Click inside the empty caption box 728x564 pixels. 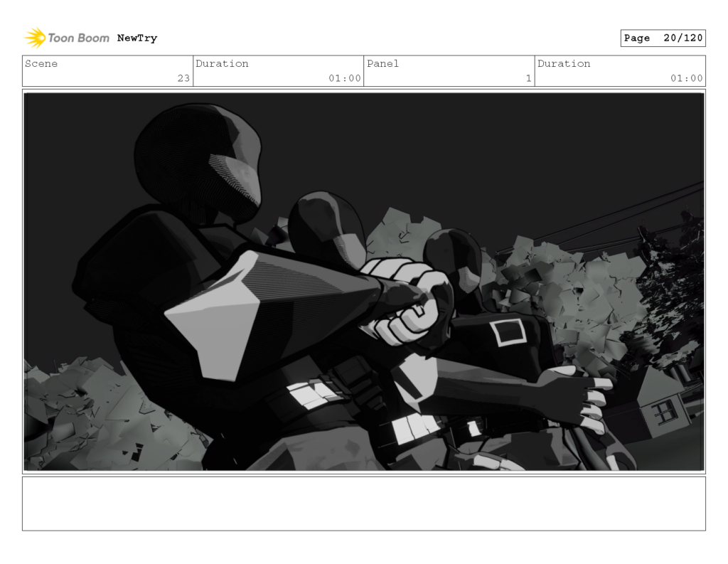pyautogui.click(x=364, y=505)
